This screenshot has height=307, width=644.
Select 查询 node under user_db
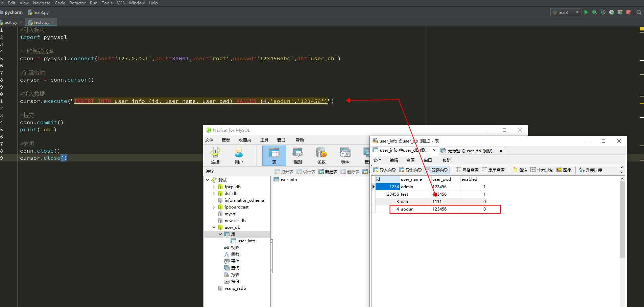[x=235, y=268]
